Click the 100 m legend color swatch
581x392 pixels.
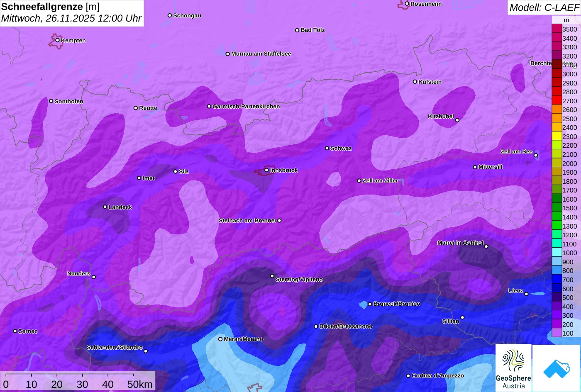click(x=557, y=333)
